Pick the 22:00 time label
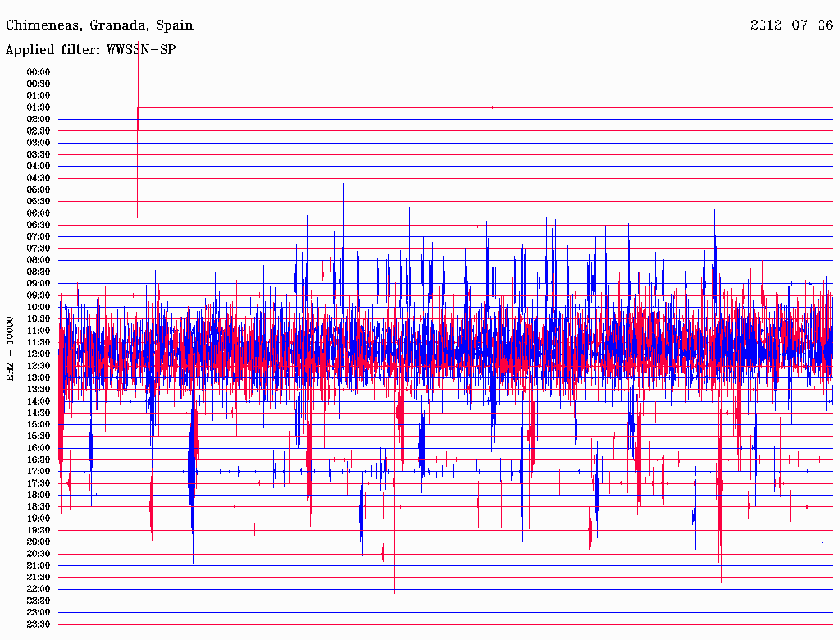 coord(39,589)
